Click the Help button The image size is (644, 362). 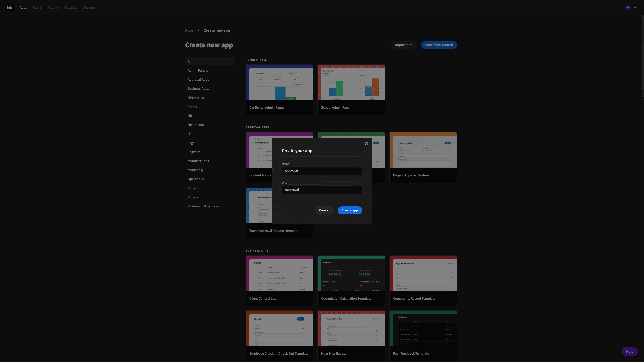[630, 352]
